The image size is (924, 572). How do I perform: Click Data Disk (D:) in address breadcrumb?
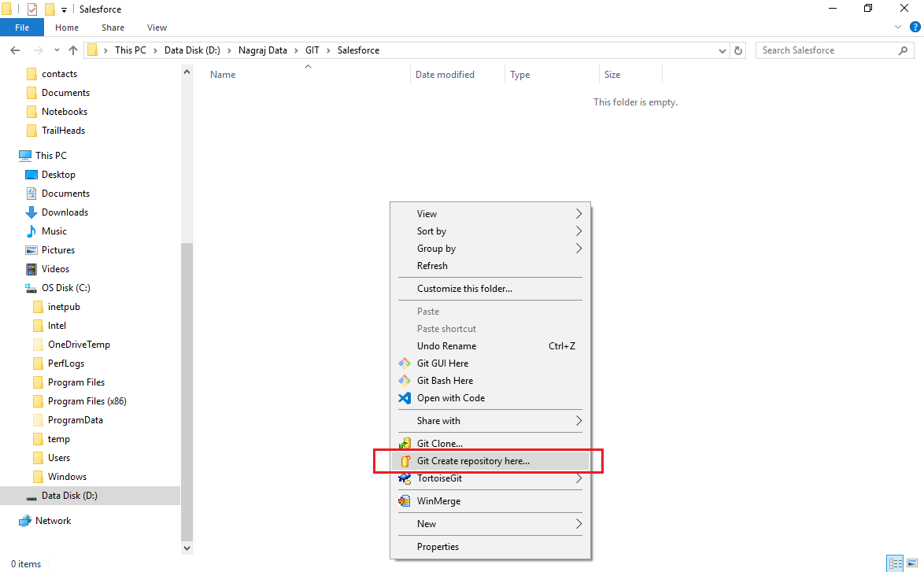click(x=192, y=50)
